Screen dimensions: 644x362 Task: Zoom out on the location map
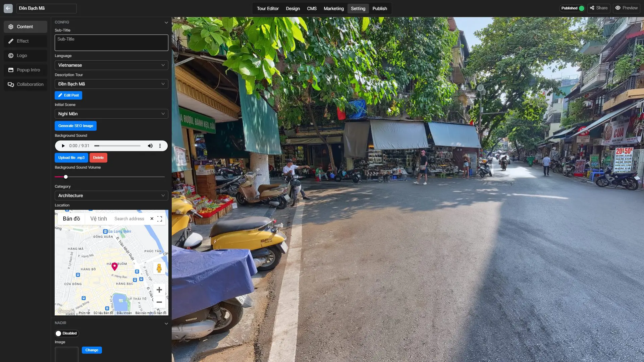pyautogui.click(x=159, y=302)
